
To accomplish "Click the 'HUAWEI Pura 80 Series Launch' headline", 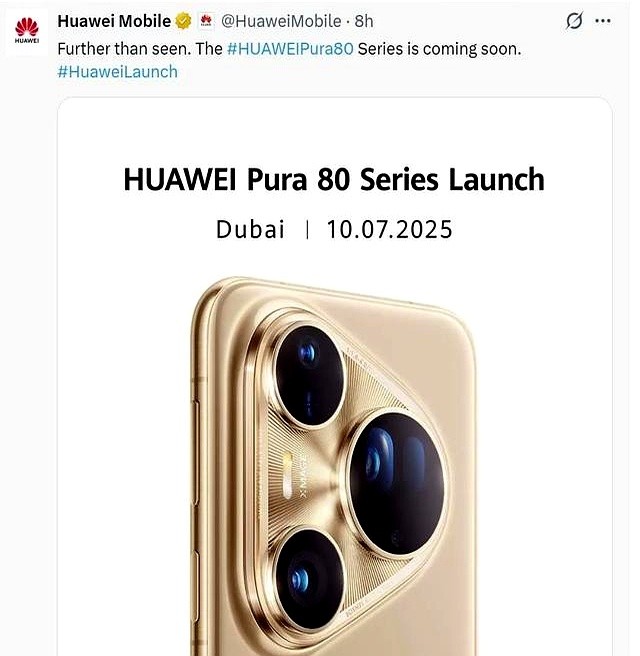I will tap(334, 179).
